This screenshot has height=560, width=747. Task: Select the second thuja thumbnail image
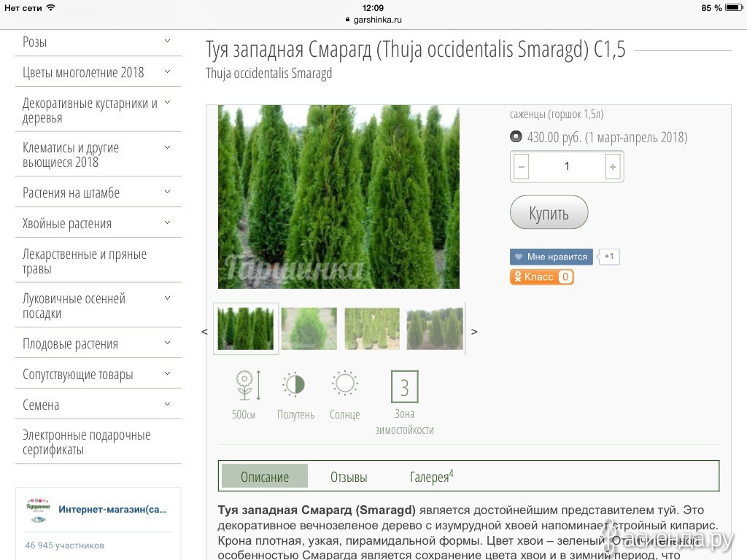[309, 329]
